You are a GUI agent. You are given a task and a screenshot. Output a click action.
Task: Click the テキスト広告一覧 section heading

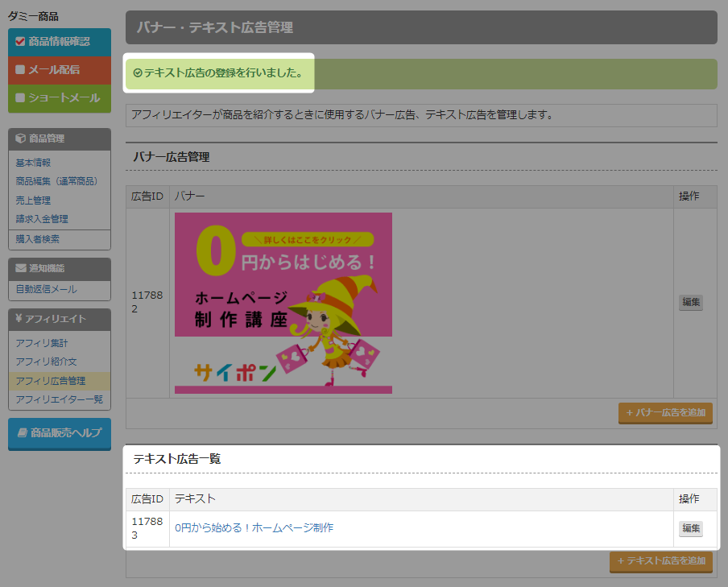pyautogui.click(x=177, y=459)
